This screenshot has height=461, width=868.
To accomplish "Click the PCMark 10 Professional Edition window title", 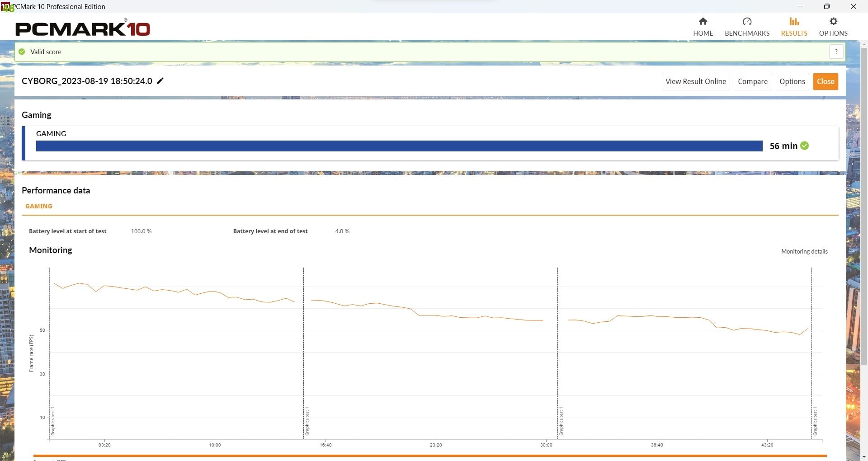I will 59,6.
